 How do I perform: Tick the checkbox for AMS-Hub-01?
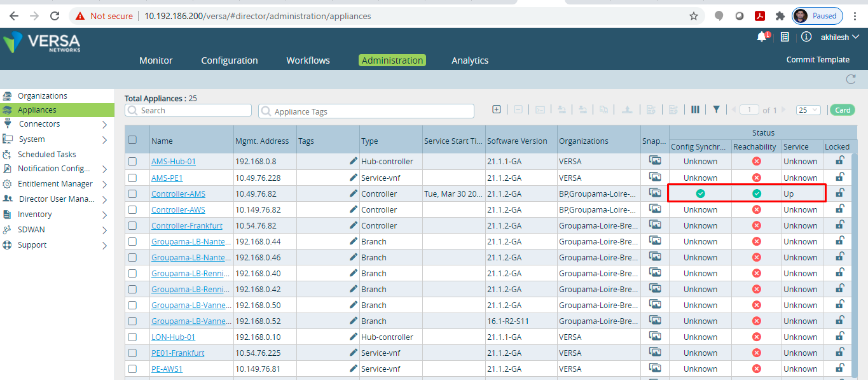[x=132, y=161]
